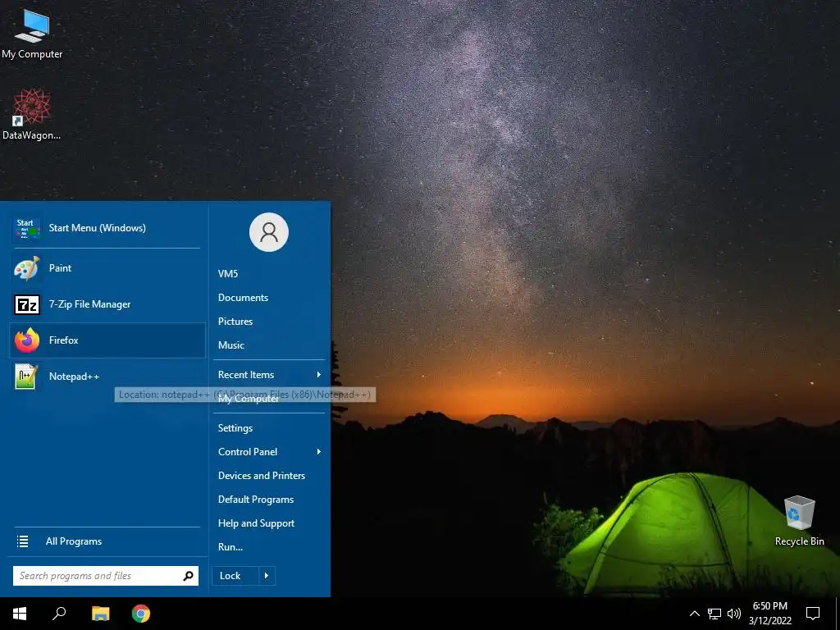840x630 pixels.
Task: Focus the Search programs and files field
Action: pyautogui.click(x=106, y=576)
